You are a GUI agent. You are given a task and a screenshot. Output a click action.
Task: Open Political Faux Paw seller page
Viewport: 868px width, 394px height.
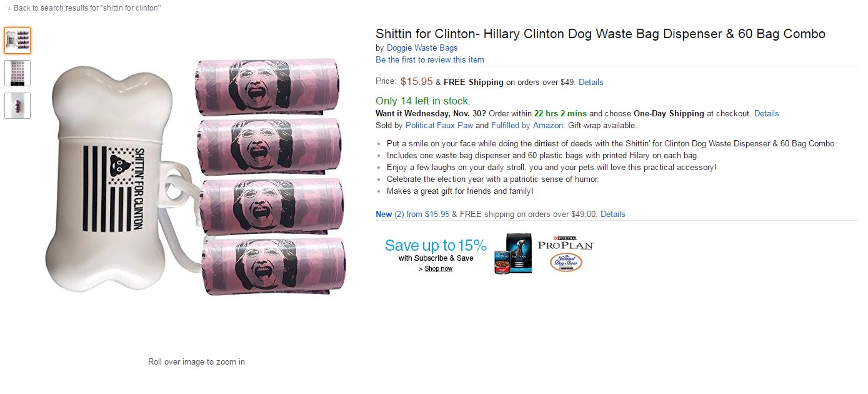[439, 126]
